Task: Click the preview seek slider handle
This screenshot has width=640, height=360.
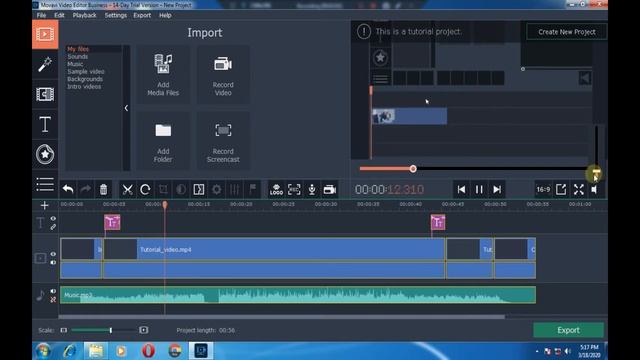Action: [413, 169]
